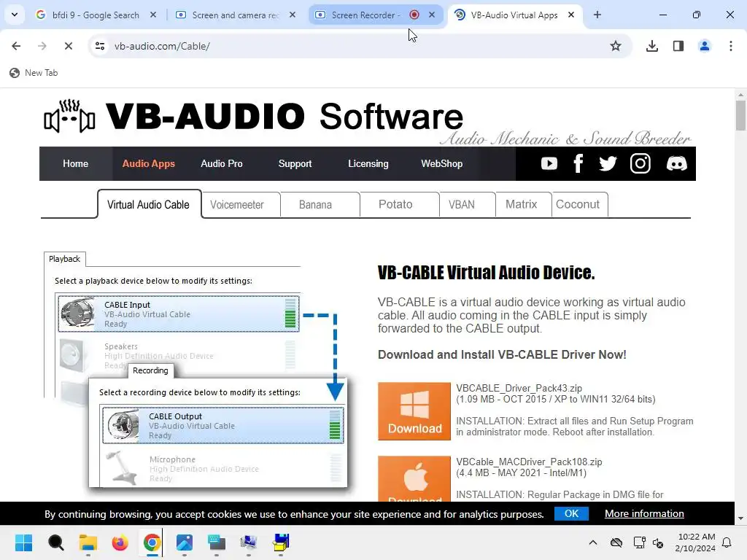Go forward with the arrow button
Viewport: 747px width, 560px height.
tap(42, 46)
